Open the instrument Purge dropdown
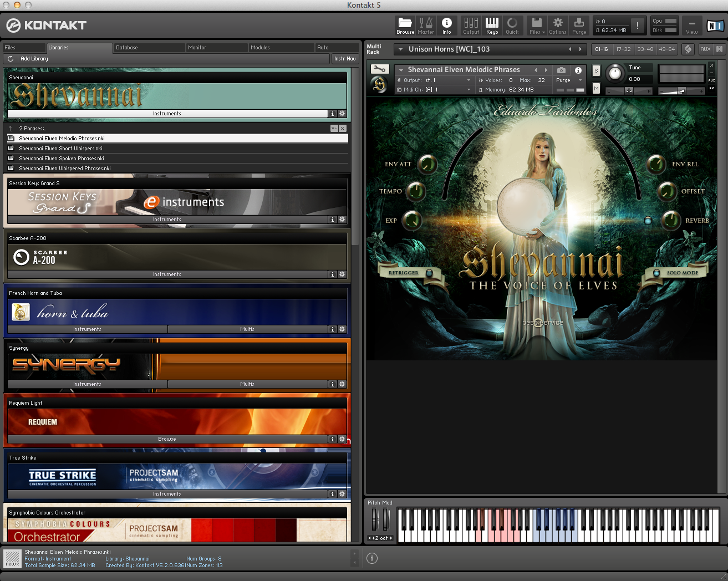 [580, 80]
